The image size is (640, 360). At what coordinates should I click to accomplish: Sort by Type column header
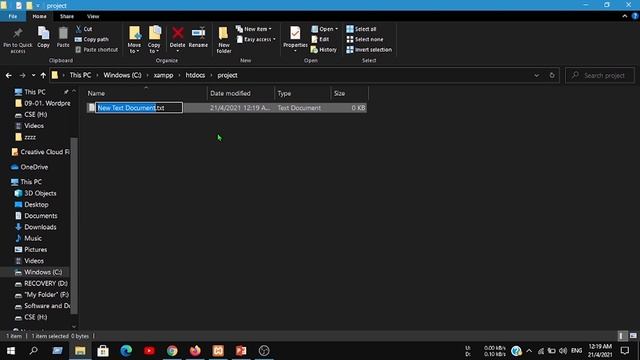point(302,93)
